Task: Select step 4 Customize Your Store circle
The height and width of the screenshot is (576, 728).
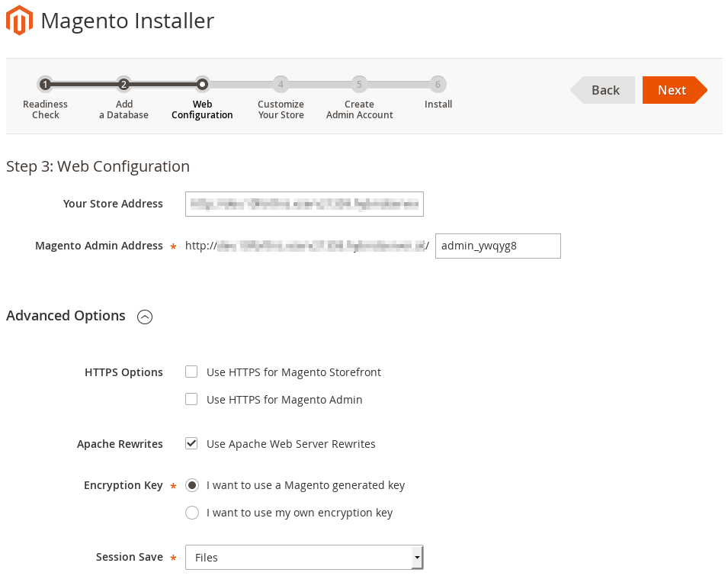Action: [281, 85]
